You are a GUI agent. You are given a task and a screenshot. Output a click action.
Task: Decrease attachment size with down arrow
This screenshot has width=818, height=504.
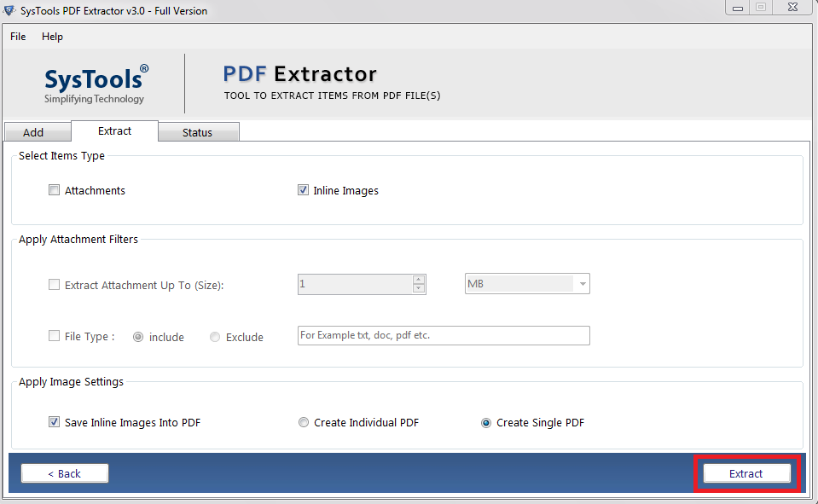419,288
